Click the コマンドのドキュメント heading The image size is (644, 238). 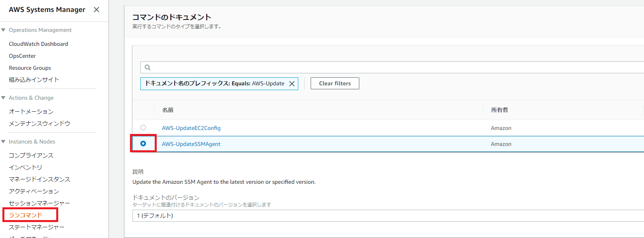point(171,17)
